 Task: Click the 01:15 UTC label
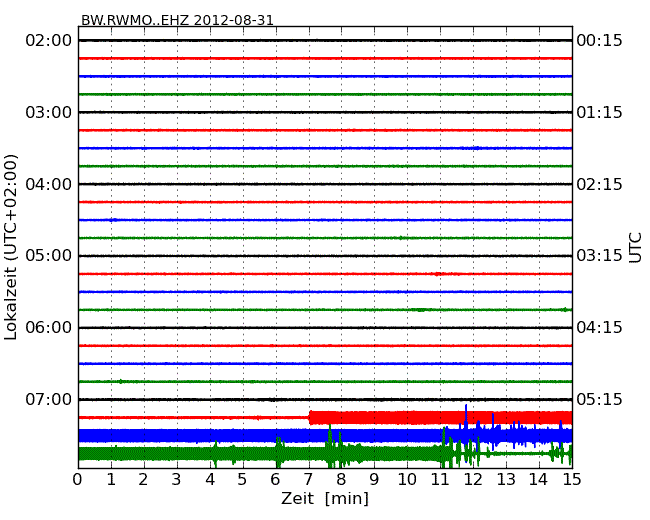point(599,112)
